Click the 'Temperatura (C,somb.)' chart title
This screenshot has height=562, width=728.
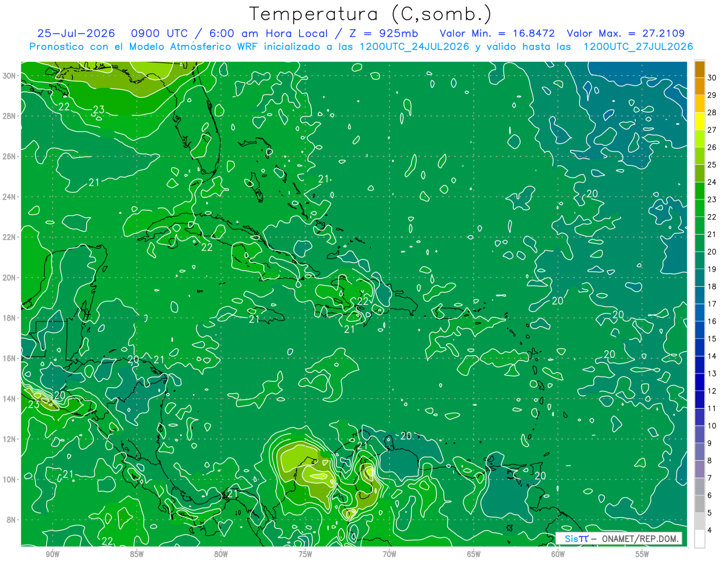371,15
